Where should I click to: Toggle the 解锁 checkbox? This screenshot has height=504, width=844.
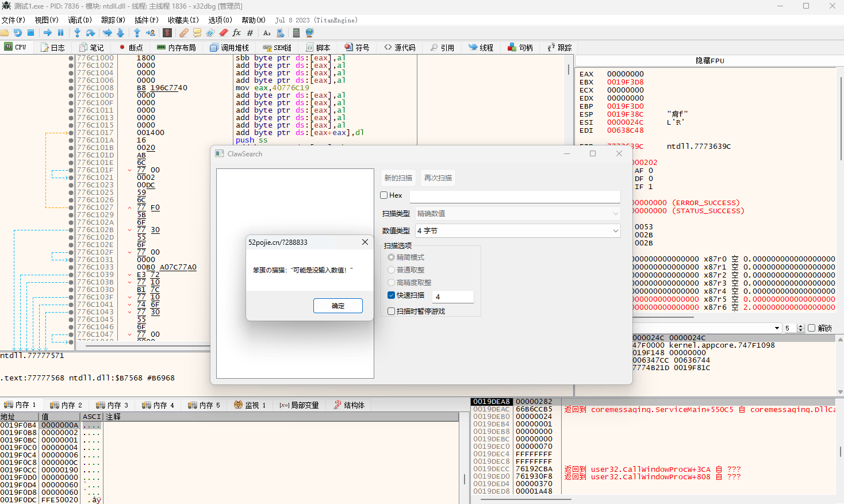click(x=812, y=328)
